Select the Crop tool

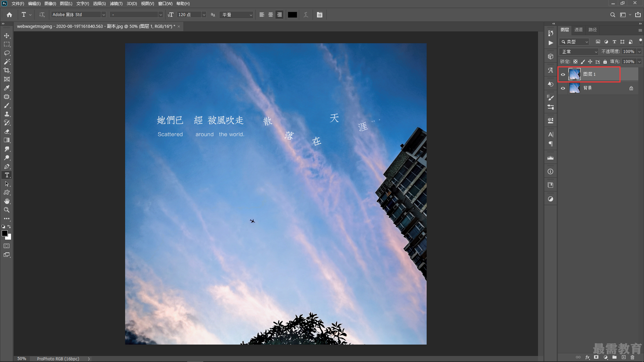[x=7, y=70]
